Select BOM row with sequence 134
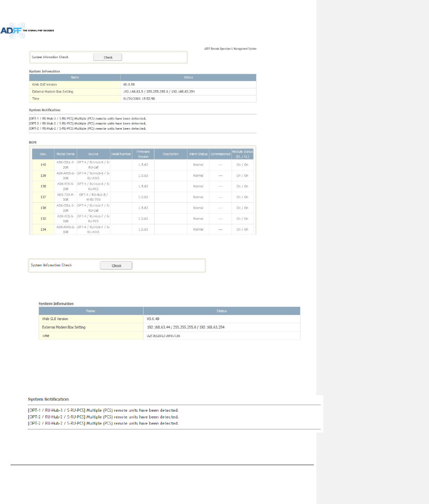 coord(143,229)
